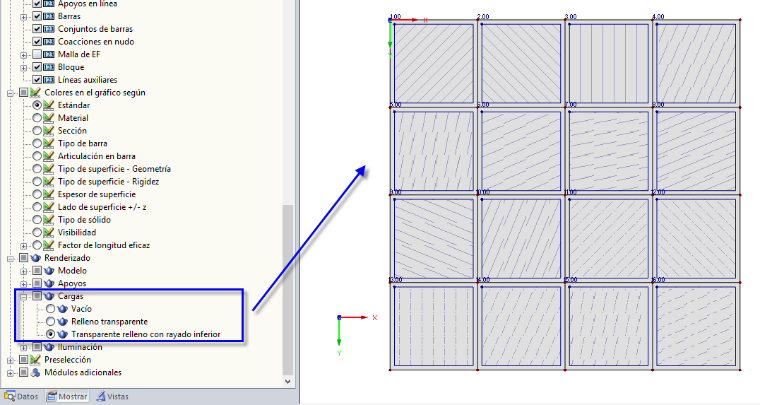Select the Tipo de sólido radio button
Viewport: 760px width, 405px height.
[37, 219]
